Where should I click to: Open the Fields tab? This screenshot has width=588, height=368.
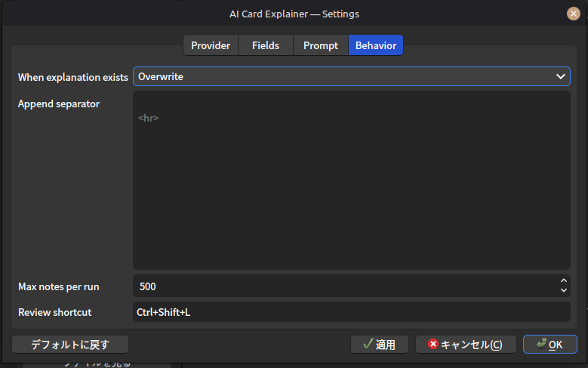coord(266,45)
